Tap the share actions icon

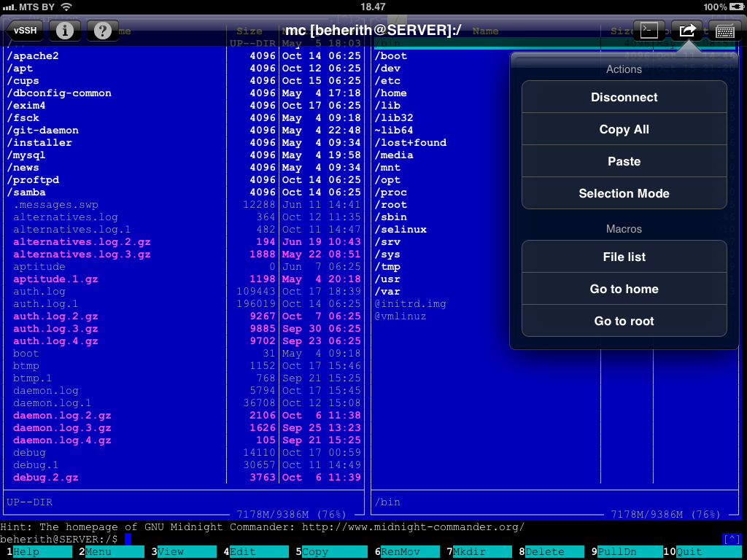pyautogui.click(x=686, y=31)
